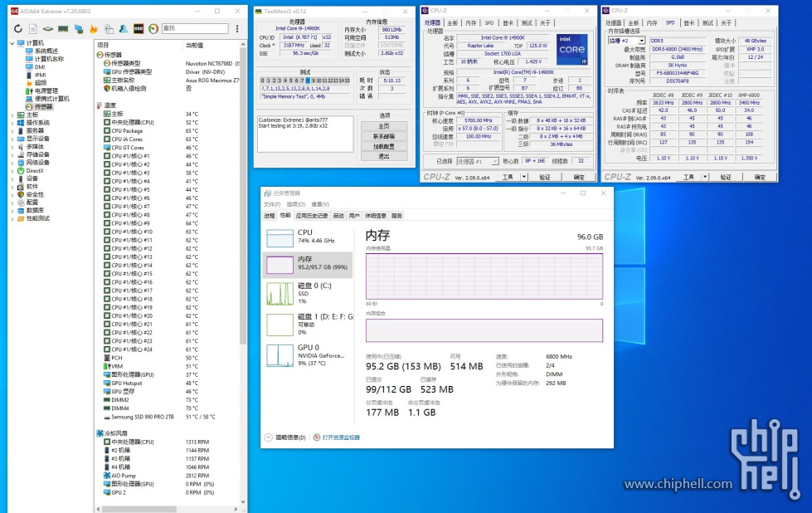The height and width of the screenshot is (513, 812).
Task: Click the 主页 button in TestMem5
Action: tap(384, 126)
